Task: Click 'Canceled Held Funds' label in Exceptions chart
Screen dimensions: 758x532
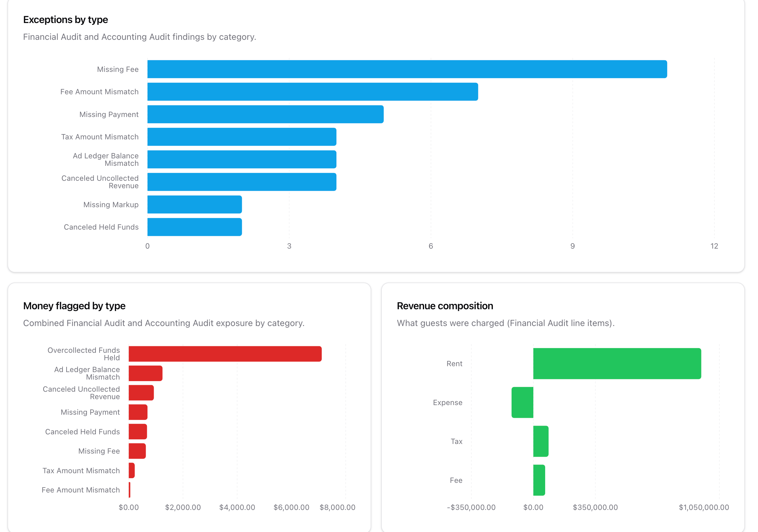Action: point(101,227)
